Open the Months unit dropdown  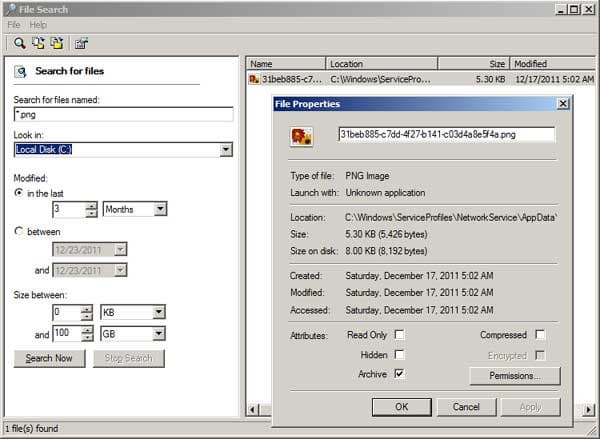click(160, 209)
